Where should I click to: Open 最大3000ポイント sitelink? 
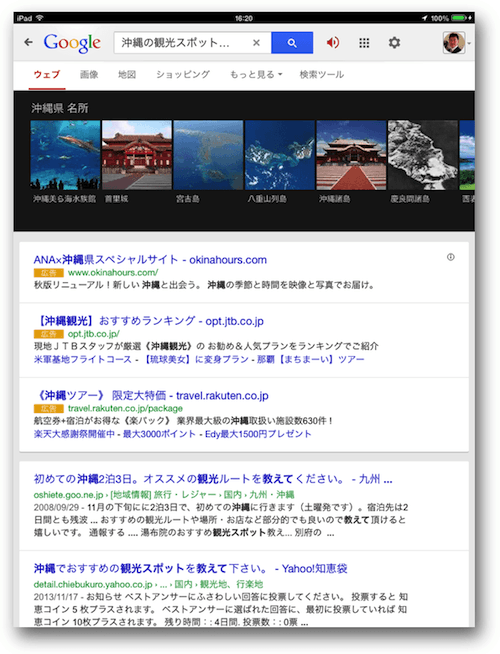tap(159, 434)
